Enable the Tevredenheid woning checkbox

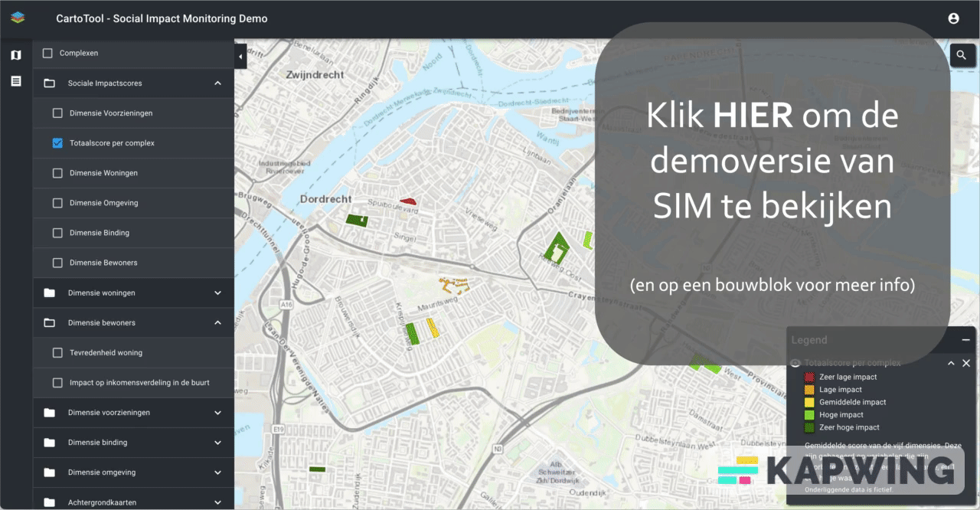pos(57,353)
